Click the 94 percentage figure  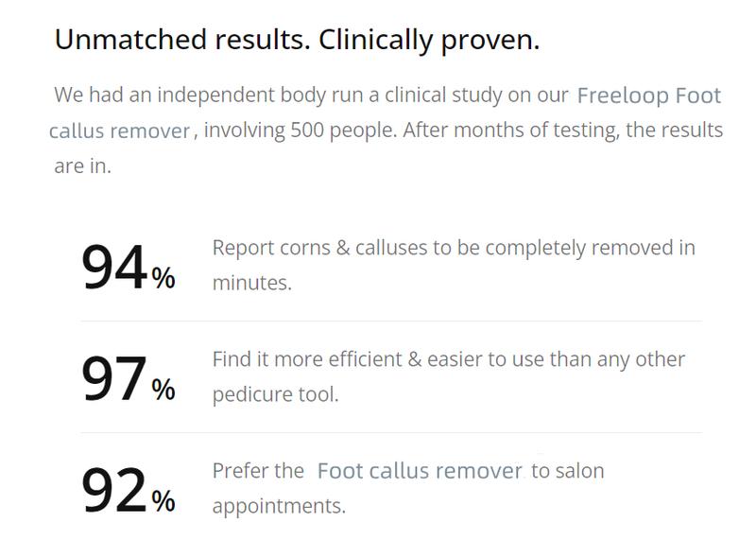(x=114, y=267)
